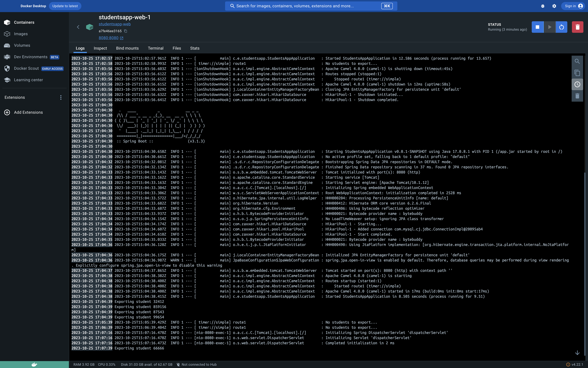The width and height of the screenshot is (588, 368).
Task: Jump to bottom of logs arrow
Action: pos(577,353)
